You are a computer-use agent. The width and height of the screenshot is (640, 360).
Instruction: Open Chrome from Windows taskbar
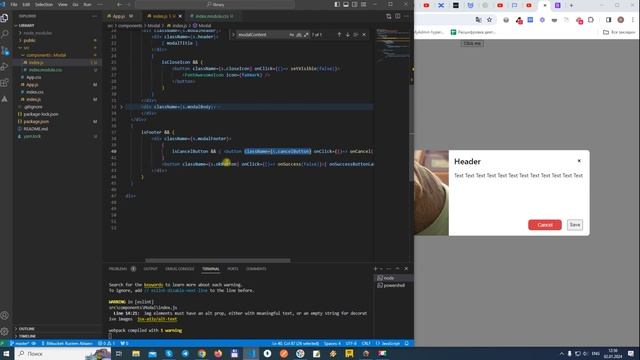point(202,353)
